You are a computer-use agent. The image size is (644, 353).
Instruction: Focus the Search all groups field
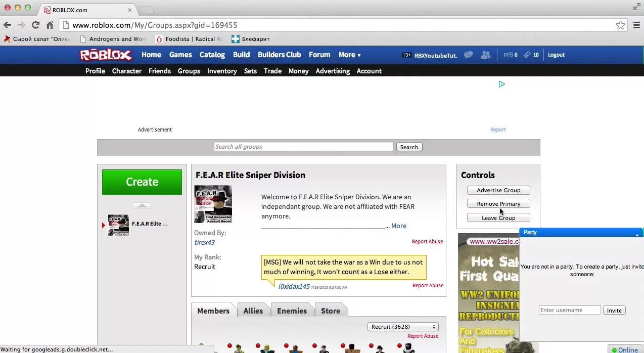pyautogui.click(x=303, y=147)
